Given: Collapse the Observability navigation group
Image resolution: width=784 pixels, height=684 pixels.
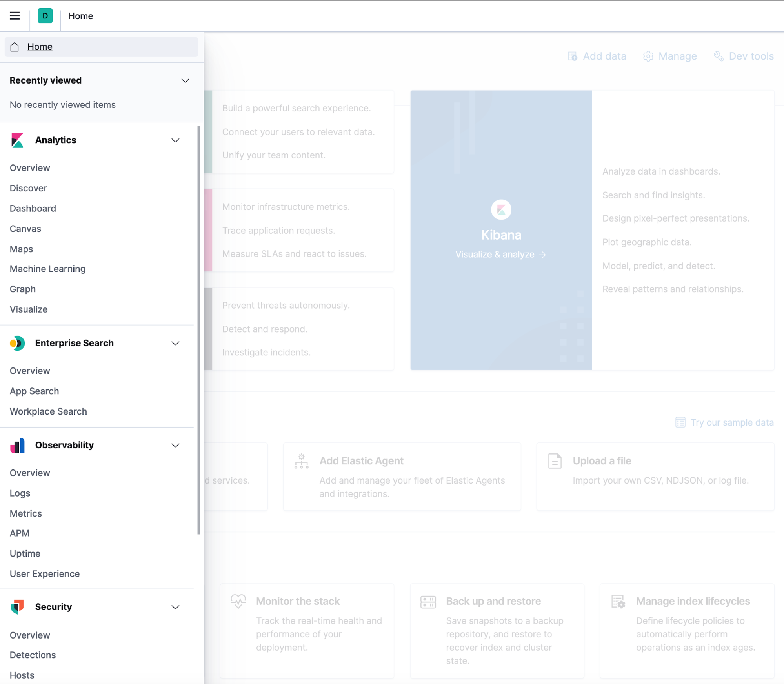Looking at the screenshot, I should tap(175, 445).
